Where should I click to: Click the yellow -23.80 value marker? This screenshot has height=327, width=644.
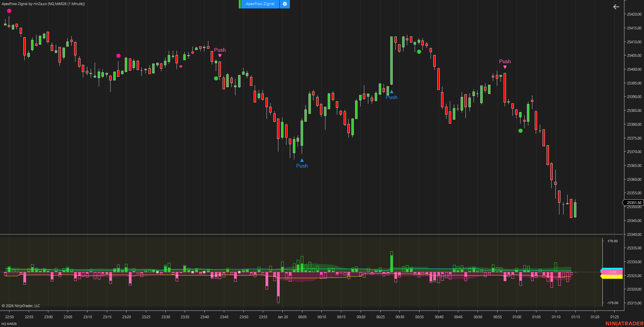pos(612,277)
